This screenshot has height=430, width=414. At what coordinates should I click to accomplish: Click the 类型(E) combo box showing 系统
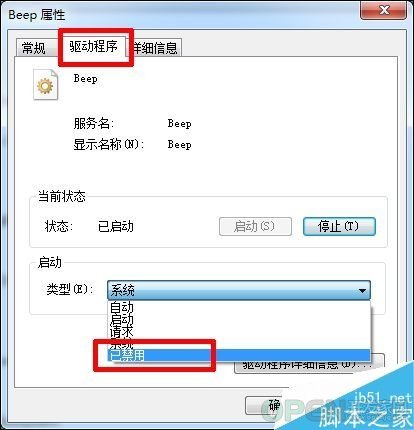tap(239, 290)
